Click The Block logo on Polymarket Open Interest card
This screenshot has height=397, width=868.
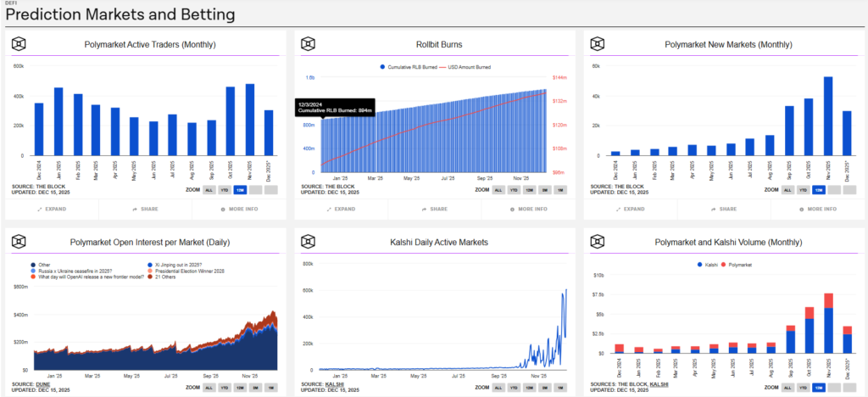19,242
